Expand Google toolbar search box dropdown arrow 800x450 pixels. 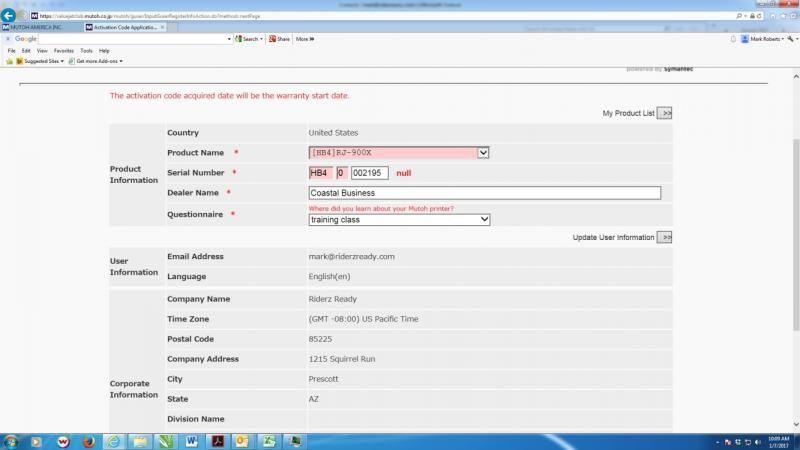(229, 39)
